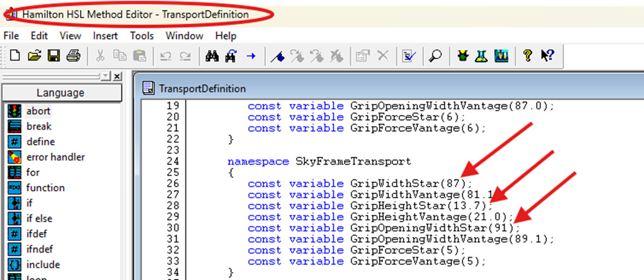Open a file using the folder icon

pos(34,55)
